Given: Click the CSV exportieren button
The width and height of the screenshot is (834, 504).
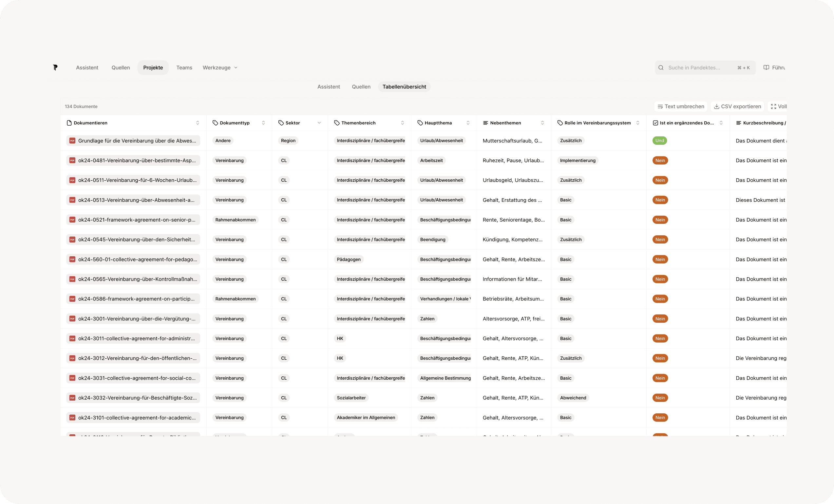Looking at the screenshot, I should (x=738, y=107).
